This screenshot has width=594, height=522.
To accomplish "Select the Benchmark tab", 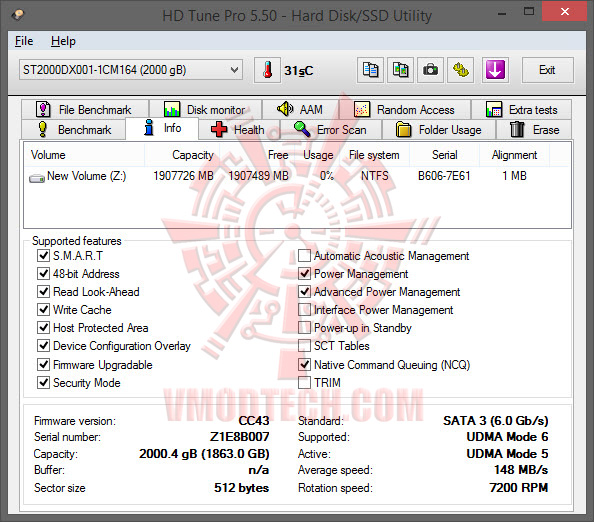I will click(x=74, y=130).
